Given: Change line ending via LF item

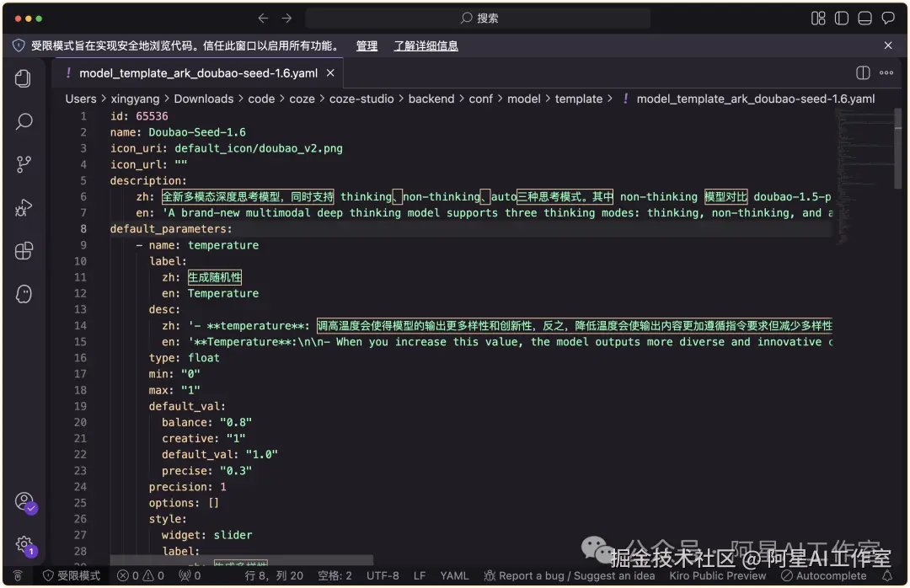Looking at the screenshot, I should 420,576.
